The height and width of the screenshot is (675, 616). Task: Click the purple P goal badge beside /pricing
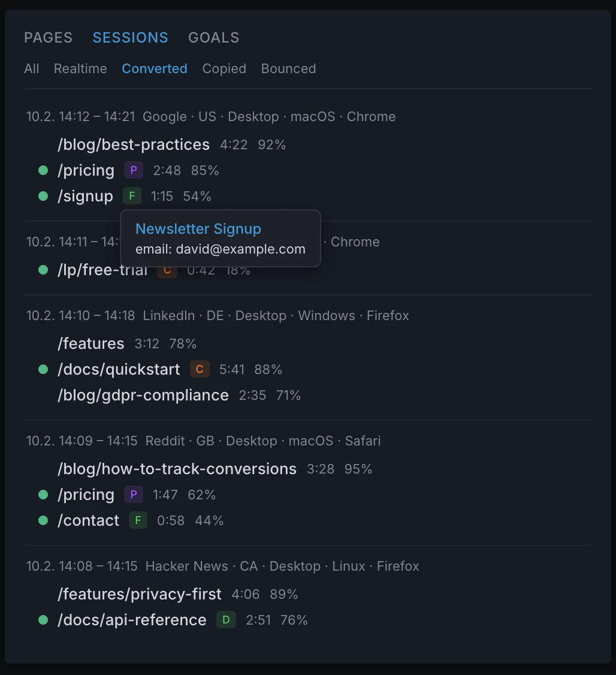tap(133, 170)
